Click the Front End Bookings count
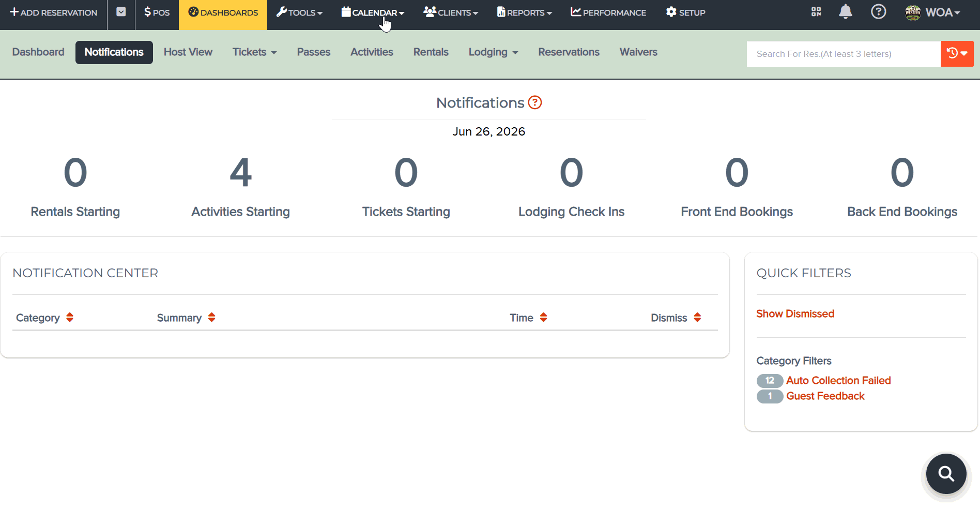This screenshot has height=509, width=980. click(x=737, y=173)
